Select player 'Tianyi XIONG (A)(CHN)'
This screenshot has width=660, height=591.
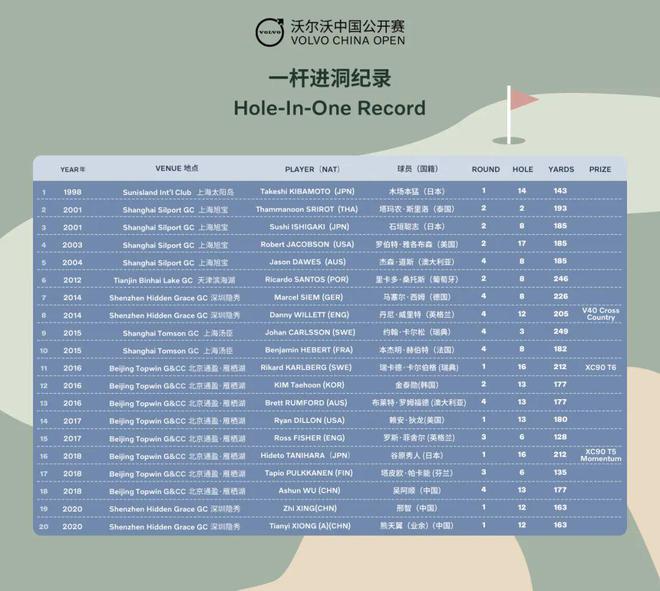310,526
